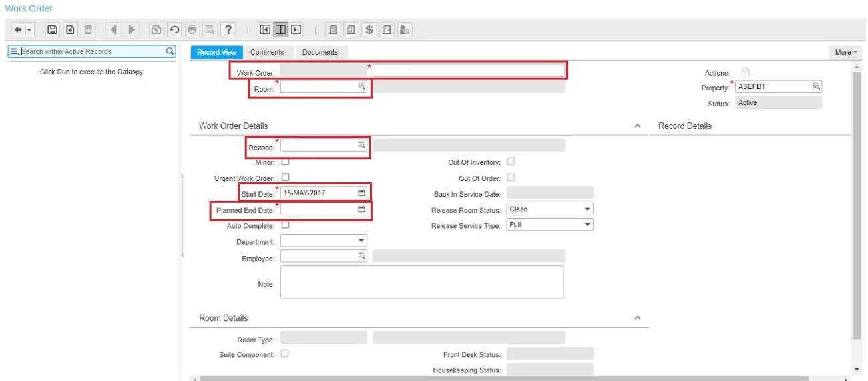Image resolution: width=868 pixels, height=381 pixels.
Task: Click the 'Click Run to execute the Dataspy' text
Action: pyautogui.click(x=92, y=72)
